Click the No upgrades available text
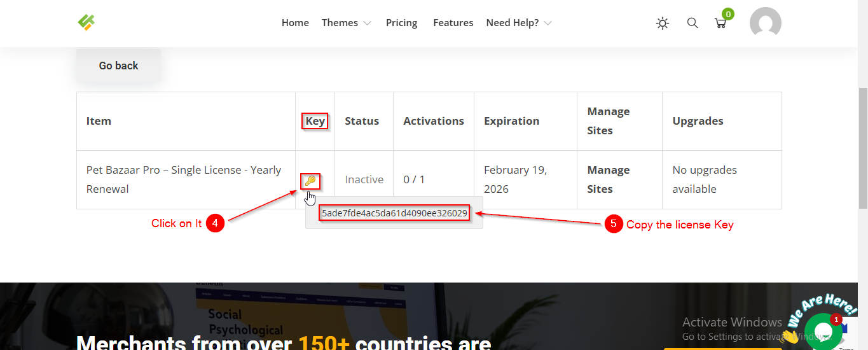Viewport: 868px width, 350px height. [705, 179]
